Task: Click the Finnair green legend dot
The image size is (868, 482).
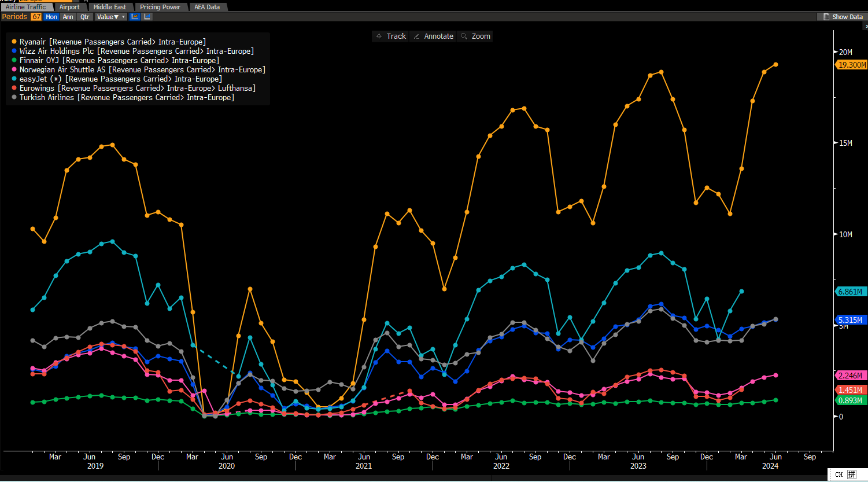Action: click(x=14, y=60)
